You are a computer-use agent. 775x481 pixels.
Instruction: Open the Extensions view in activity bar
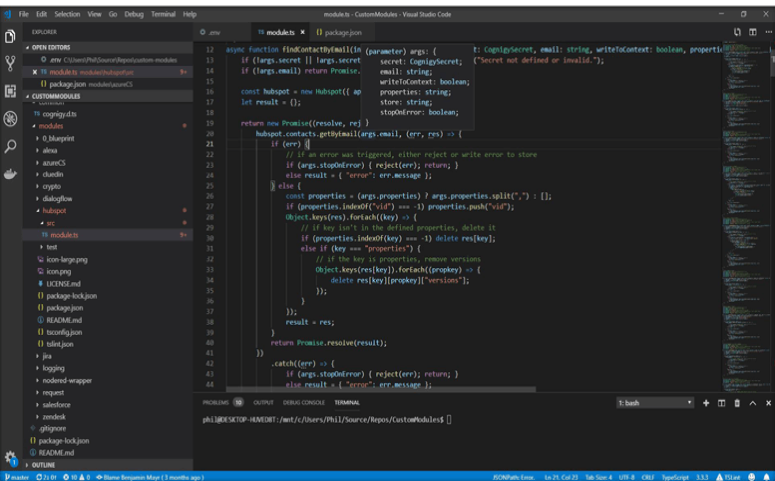[x=10, y=91]
